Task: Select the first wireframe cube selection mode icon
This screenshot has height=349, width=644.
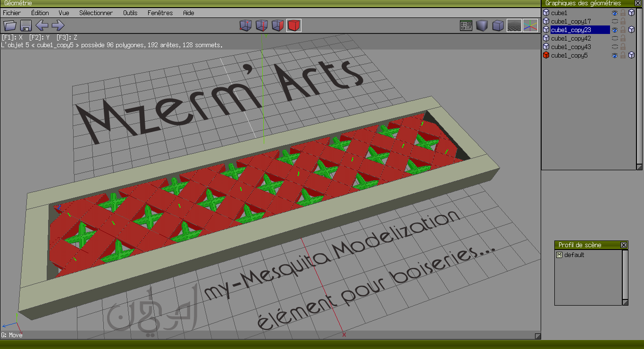Action: (x=245, y=25)
